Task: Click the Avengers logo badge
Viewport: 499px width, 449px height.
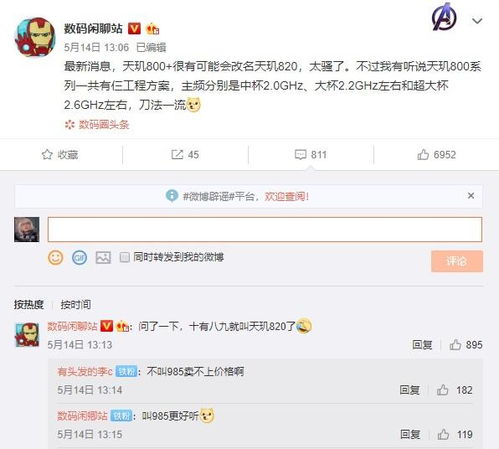Action: coord(444,17)
